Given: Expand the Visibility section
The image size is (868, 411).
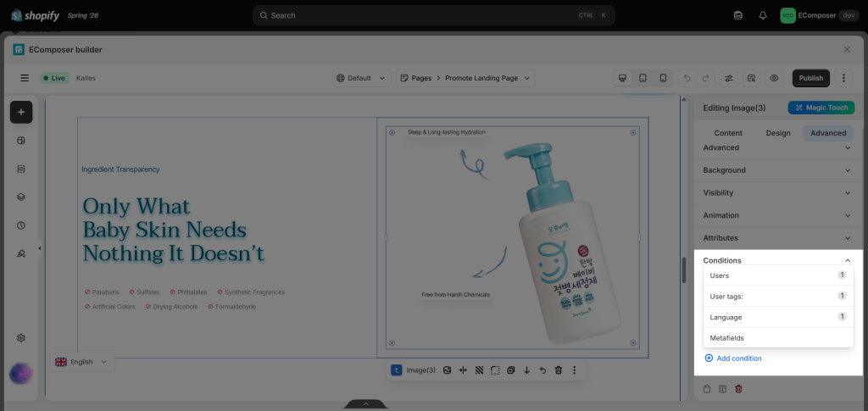Looking at the screenshot, I should tap(777, 192).
